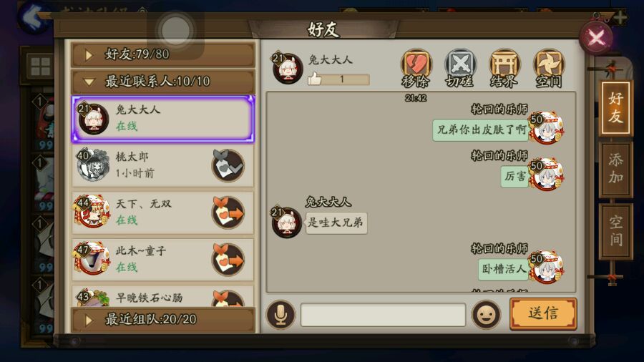This screenshot has width=644, height=362.
Task: Click the message text input field
Action: [x=384, y=315]
